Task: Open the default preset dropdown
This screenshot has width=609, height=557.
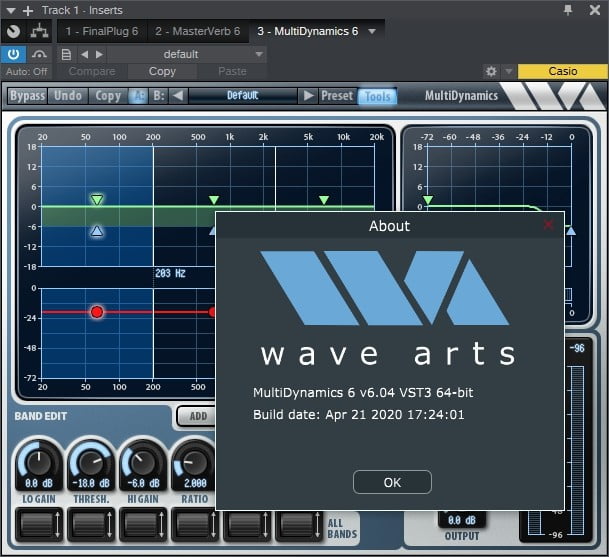Action: [x=186, y=54]
